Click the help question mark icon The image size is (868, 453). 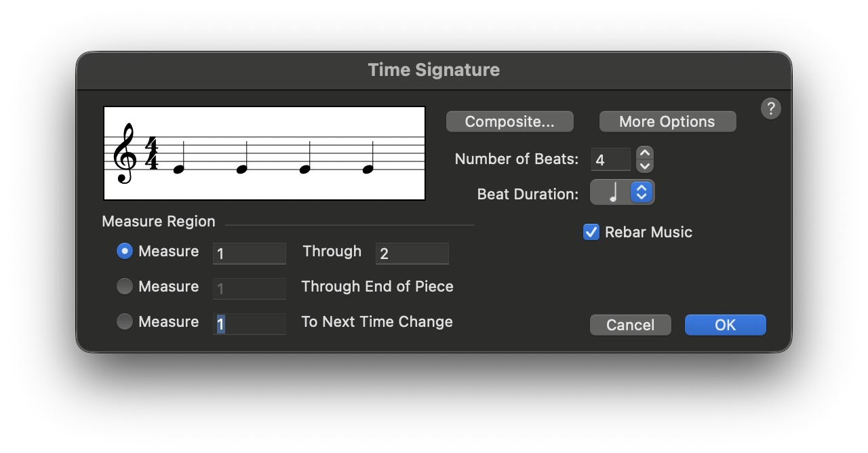tap(770, 109)
